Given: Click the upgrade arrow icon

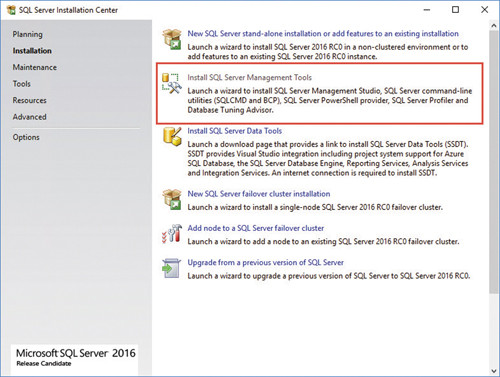Looking at the screenshot, I should [x=171, y=268].
